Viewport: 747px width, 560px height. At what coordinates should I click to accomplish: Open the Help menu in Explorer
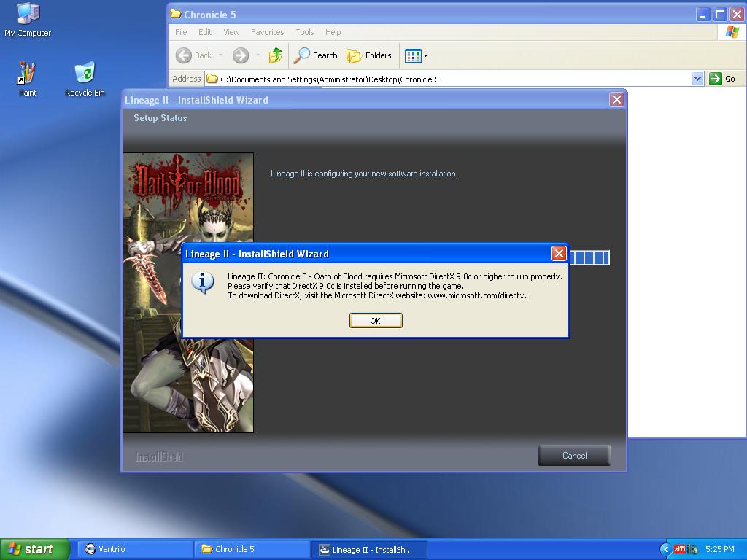coord(333,32)
